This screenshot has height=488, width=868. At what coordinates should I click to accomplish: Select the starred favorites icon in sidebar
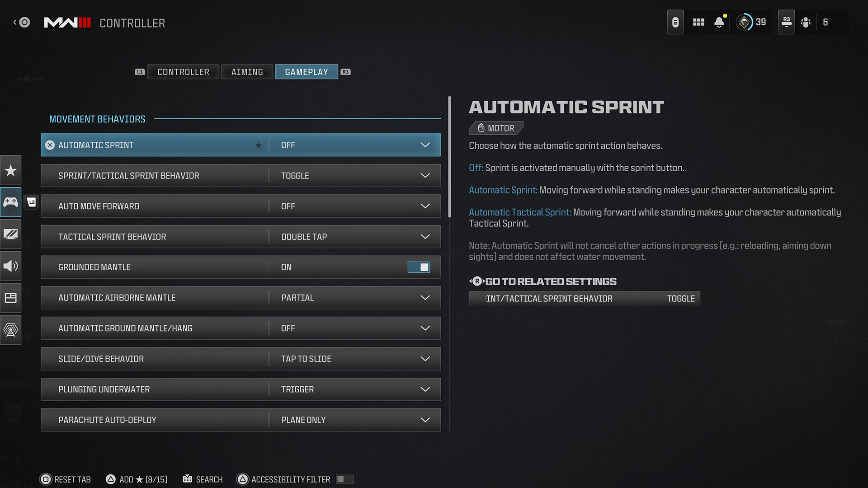tap(11, 170)
